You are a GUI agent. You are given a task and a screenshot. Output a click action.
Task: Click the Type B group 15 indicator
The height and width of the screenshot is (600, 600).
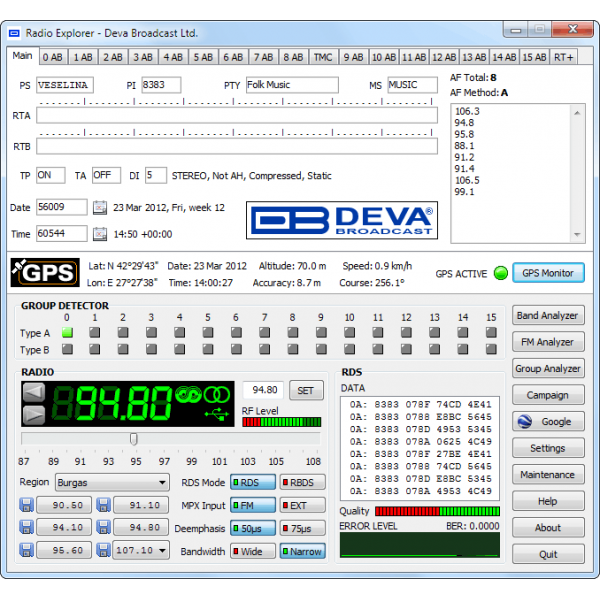(491, 349)
